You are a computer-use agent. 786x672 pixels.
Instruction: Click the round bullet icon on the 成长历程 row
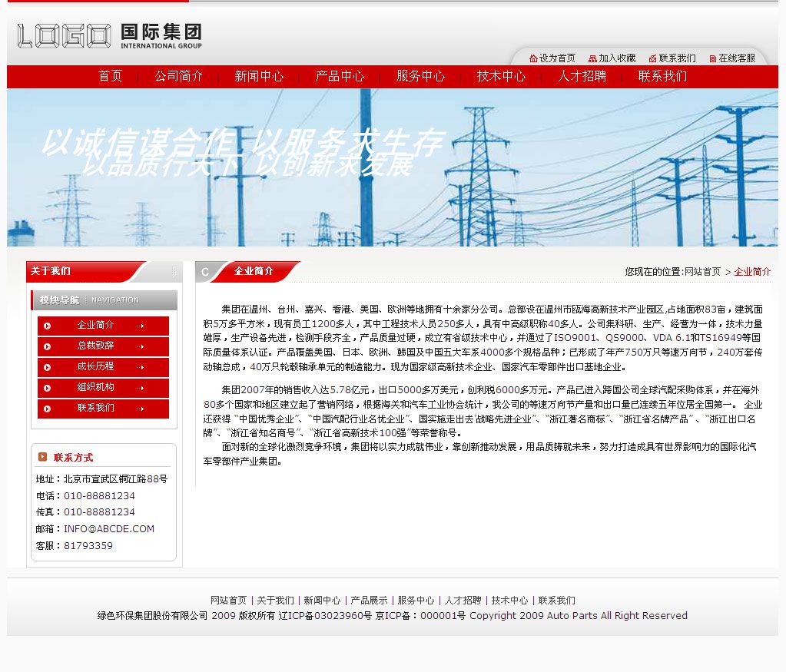47,367
